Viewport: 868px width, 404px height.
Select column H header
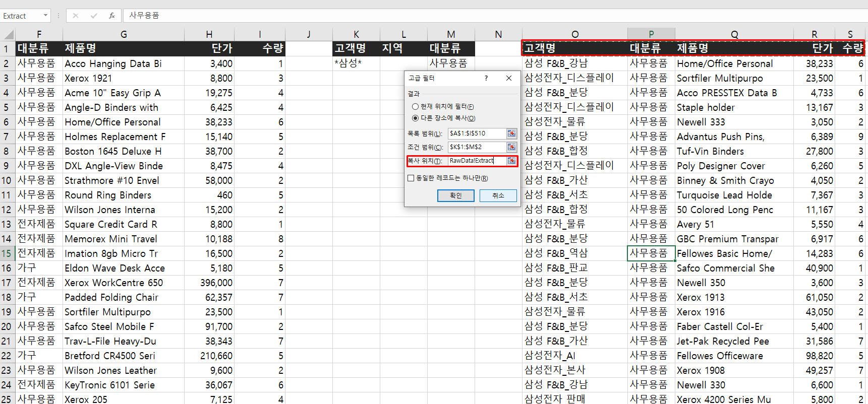[209, 34]
